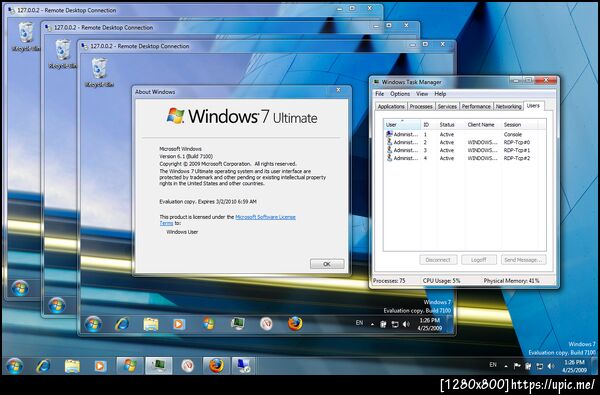Screen dimensions: 600x395
Task: Select the user row with session RDP-Tcp#2
Action: (465, 158)
